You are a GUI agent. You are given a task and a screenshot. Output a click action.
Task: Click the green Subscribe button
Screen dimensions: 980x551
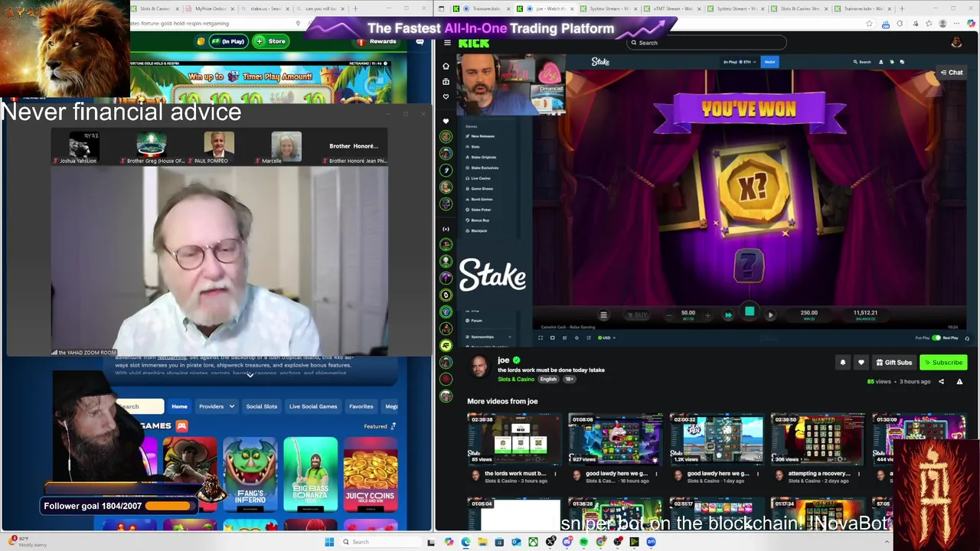point(943,363)
